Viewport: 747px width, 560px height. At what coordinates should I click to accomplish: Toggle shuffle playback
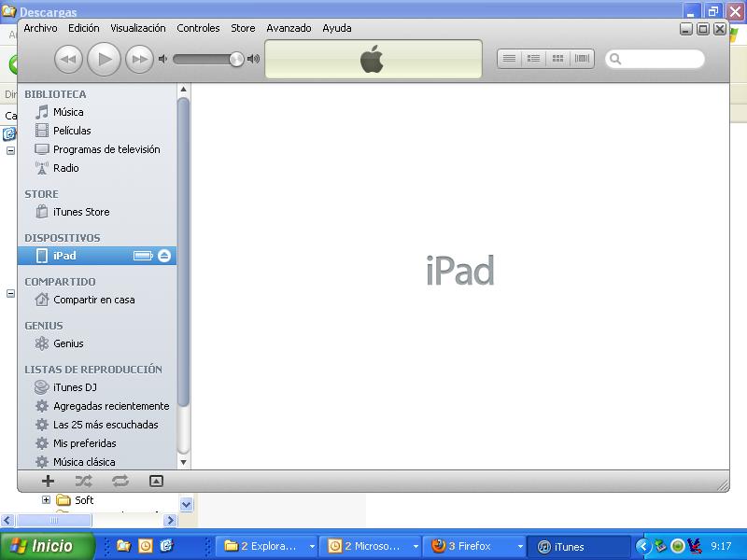coord(84,481)
